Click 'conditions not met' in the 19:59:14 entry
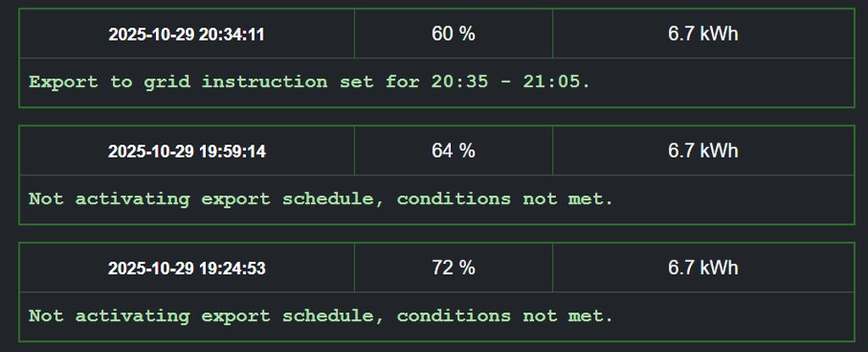 pyautogui.click(x=504, y=199)
